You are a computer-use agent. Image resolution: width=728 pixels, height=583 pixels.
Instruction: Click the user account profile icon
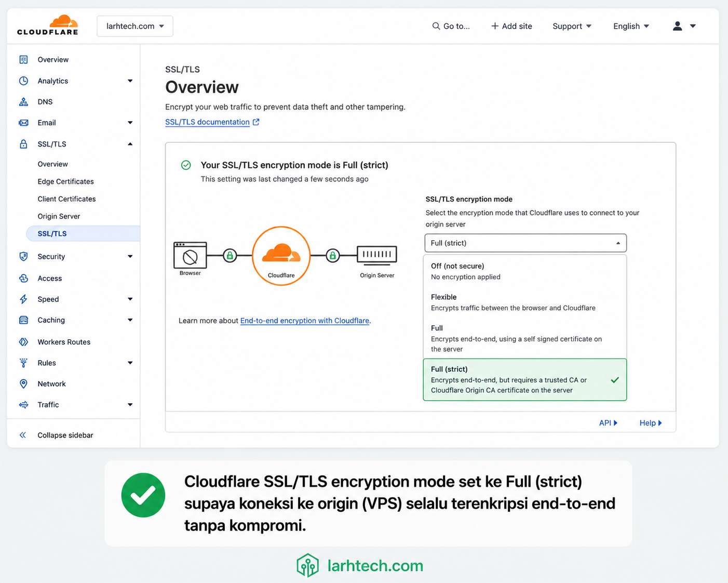(x=677, y=26)
